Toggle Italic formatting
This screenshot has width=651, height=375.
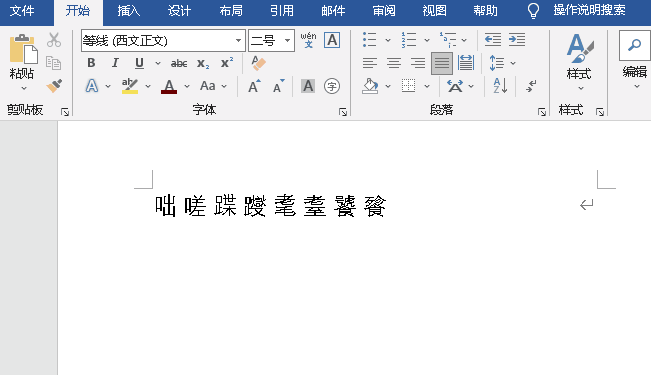pos(115,63)
